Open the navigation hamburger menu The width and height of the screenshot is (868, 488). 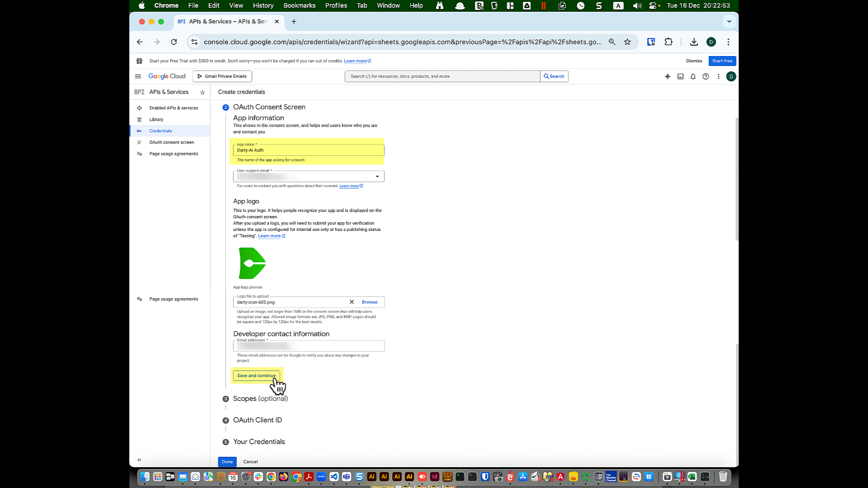138,76
